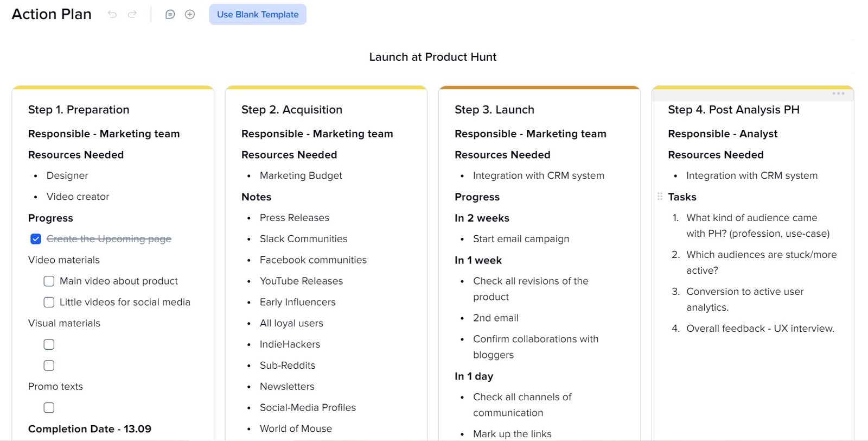Click the Step 1. Preparation card title
Image resolution: width=868 pixels, height=441 pixels.
tap(79, 110)
